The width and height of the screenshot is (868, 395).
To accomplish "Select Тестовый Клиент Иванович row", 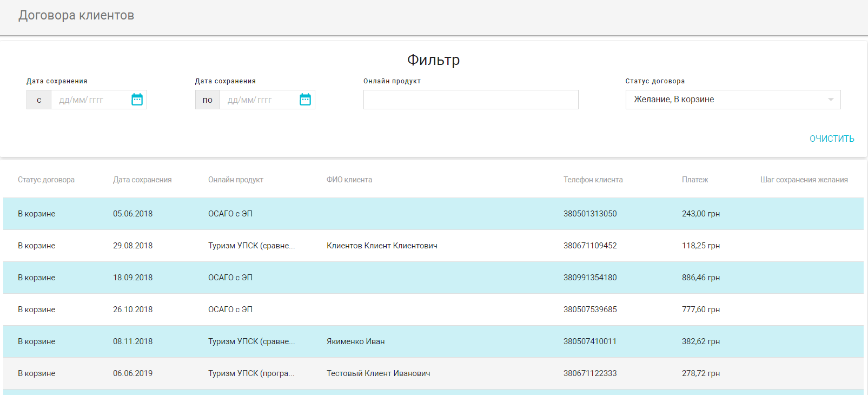I will [x=378, y=373].
